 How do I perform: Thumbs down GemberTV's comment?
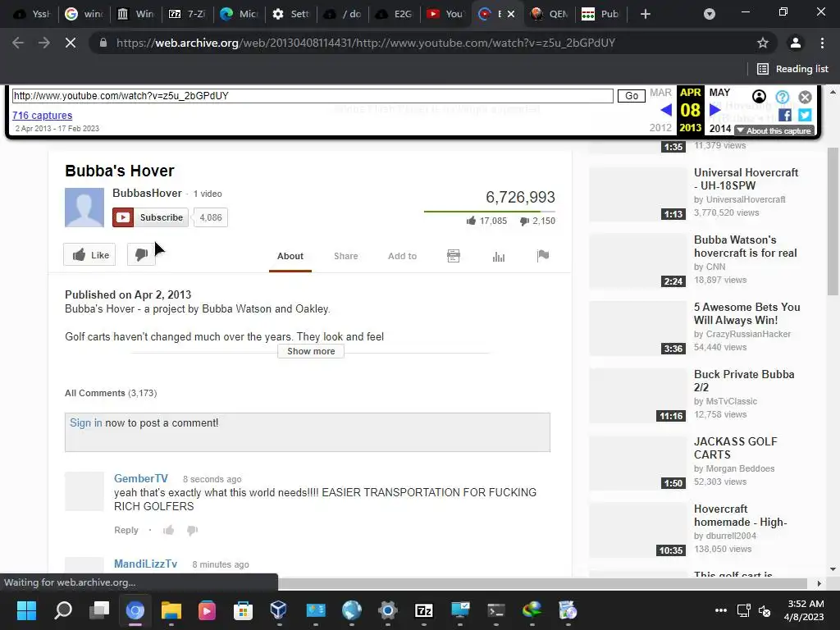coord(192,531)
